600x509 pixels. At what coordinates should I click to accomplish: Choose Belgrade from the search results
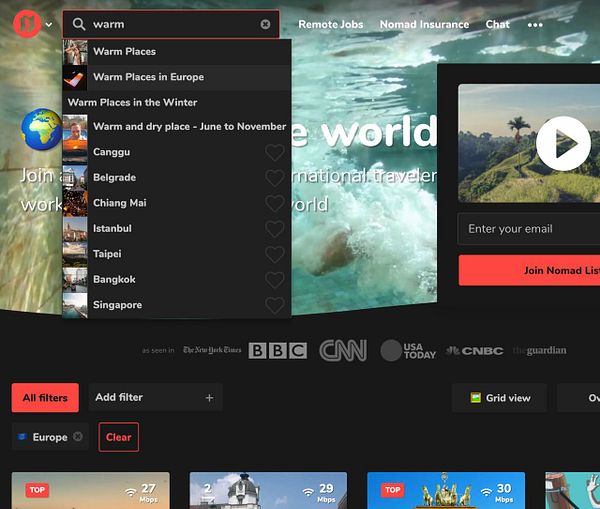tap(176, 178)
